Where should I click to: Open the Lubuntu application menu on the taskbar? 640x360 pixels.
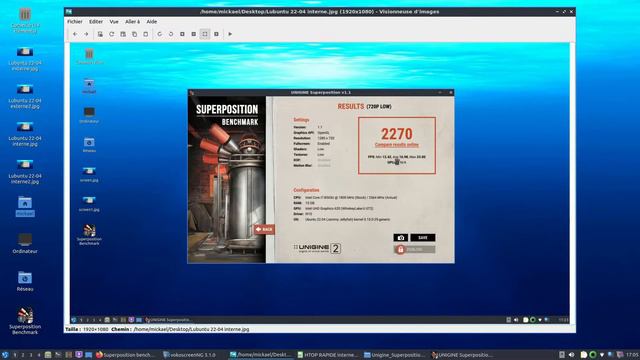[5, 355]
